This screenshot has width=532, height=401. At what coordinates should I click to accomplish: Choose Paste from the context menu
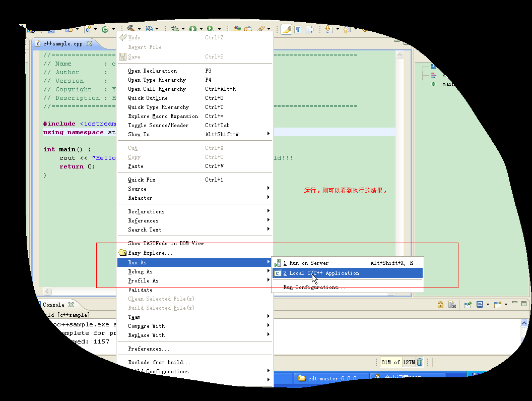click(x=195, y=166)
